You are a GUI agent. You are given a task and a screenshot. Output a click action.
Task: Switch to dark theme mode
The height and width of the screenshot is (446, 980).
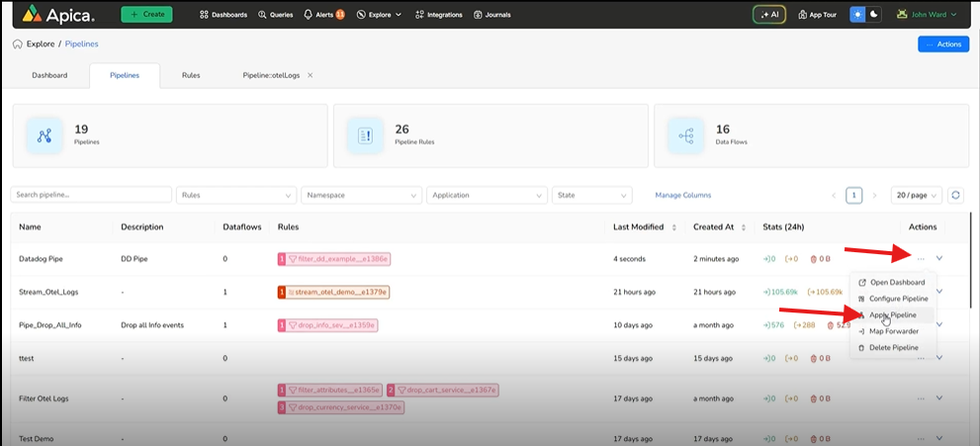872,15
